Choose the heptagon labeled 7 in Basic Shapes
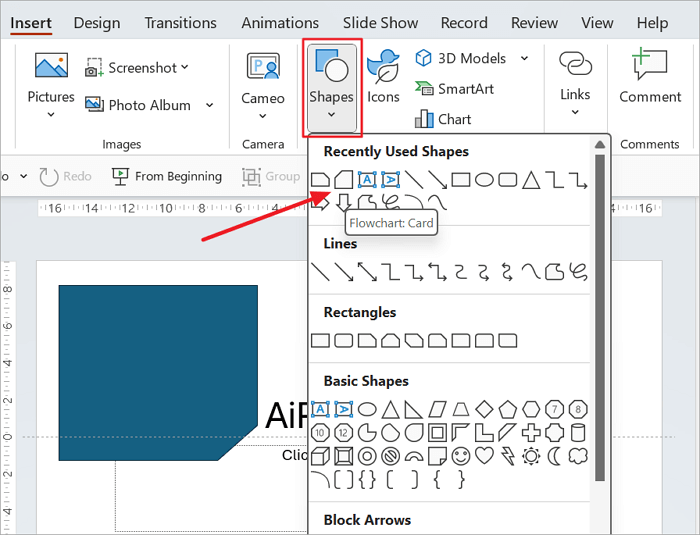This screenshot has height=535, width=700. coord(554,409)
